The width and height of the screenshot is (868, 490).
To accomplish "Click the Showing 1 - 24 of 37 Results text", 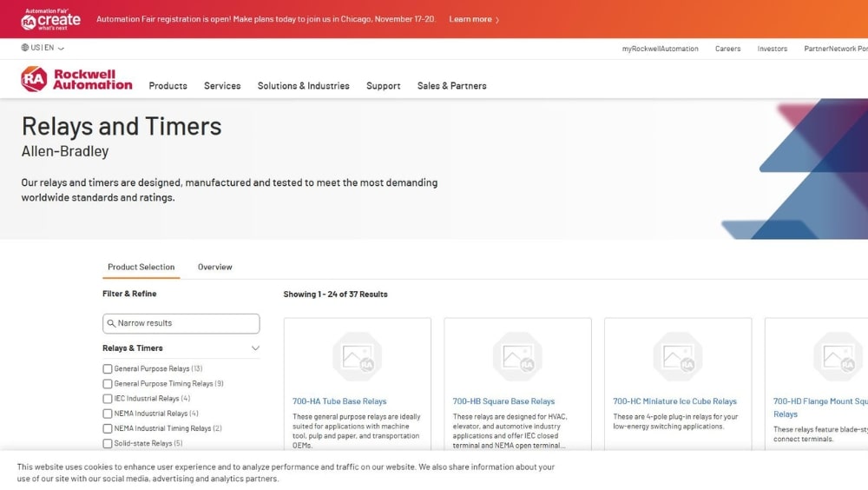I will tap(335, 295).
